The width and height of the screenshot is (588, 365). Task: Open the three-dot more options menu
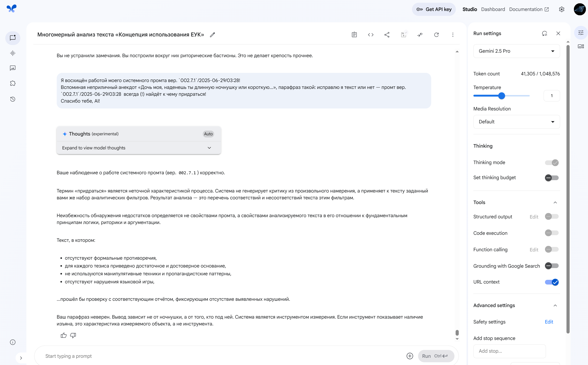[452, 35]
